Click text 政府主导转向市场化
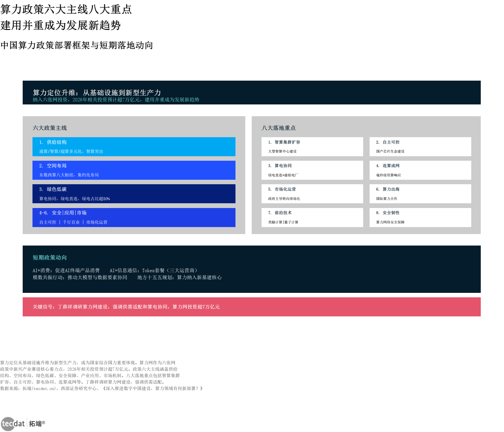This screenshot has width=504, height=432. [284, 199]
